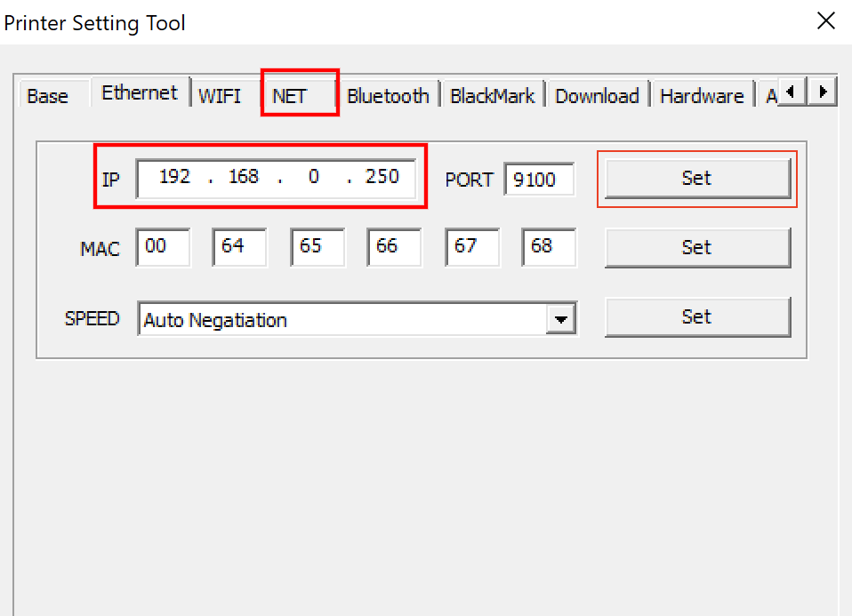Image resolution: width=852 pixels, height=616 pixels.
Task: Close the Printer Setting Tool window
Action: click(825, 22)
